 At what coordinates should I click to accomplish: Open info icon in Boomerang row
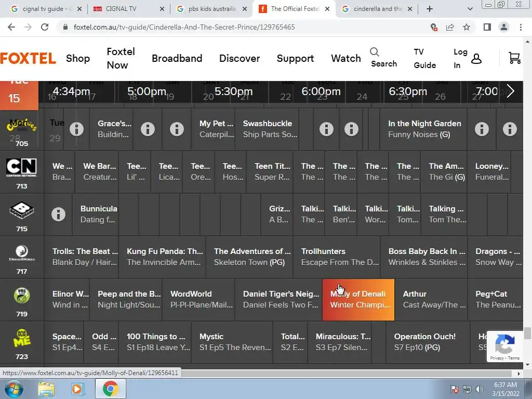coord(58,215)
